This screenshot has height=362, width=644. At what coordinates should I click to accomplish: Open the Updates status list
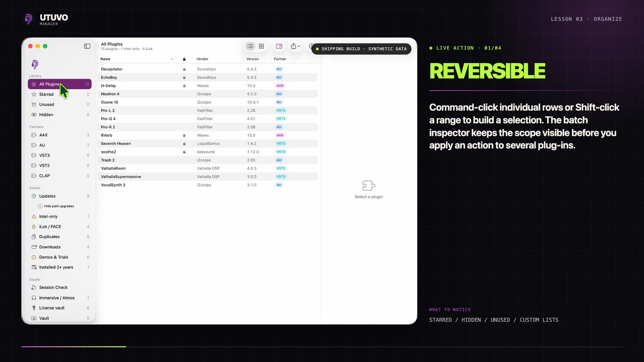pyautogui.click(x=60, y=196)
